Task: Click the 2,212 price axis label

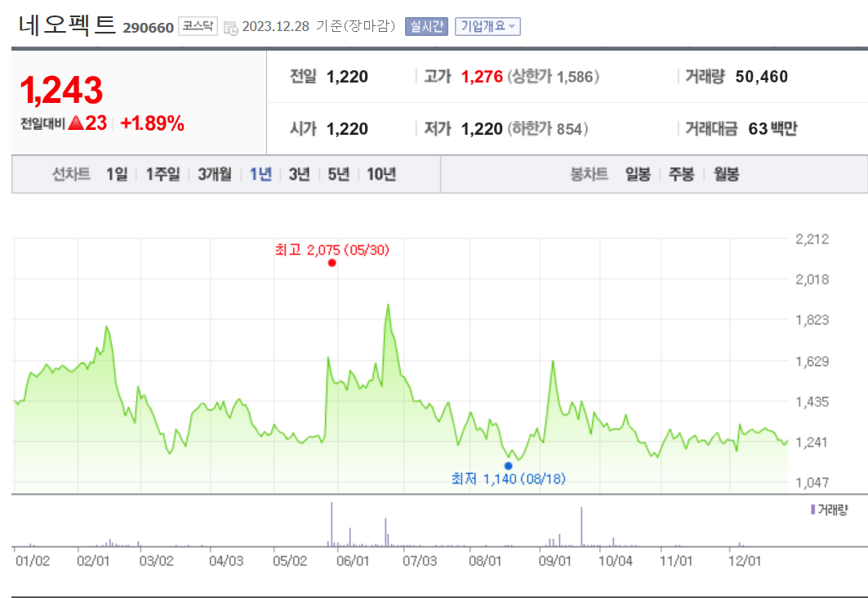Action: tap(812, 239)
